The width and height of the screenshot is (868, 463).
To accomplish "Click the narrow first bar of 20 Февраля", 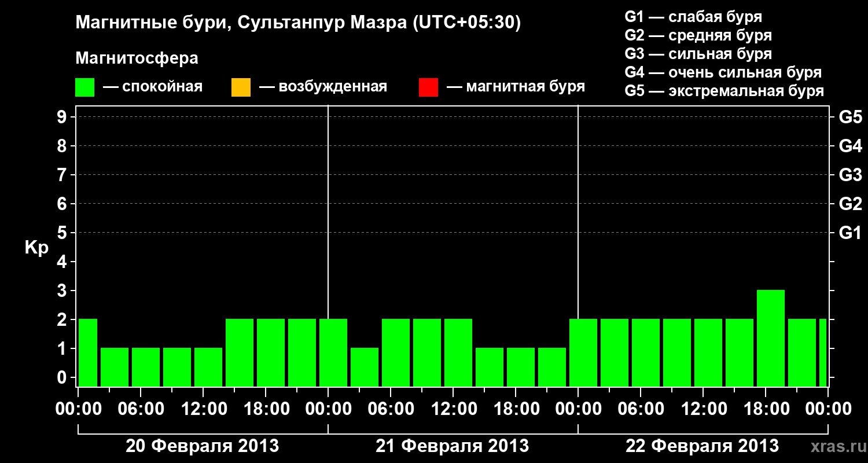I will [x=88, y=352].
